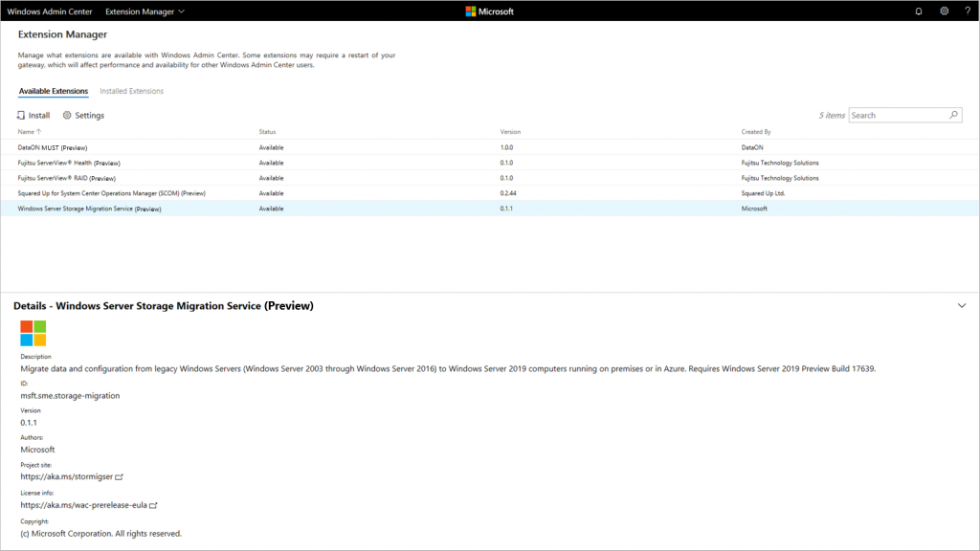This screenshot has width=980, height=551.
Task: Click the Install button
Action: click(33, 116)
